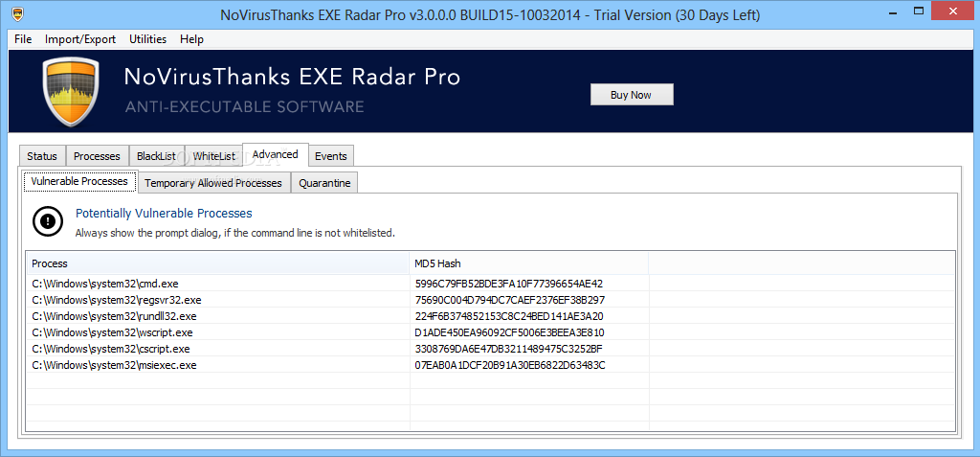Select the cmd.exe process row

click(x=490, y=284)
